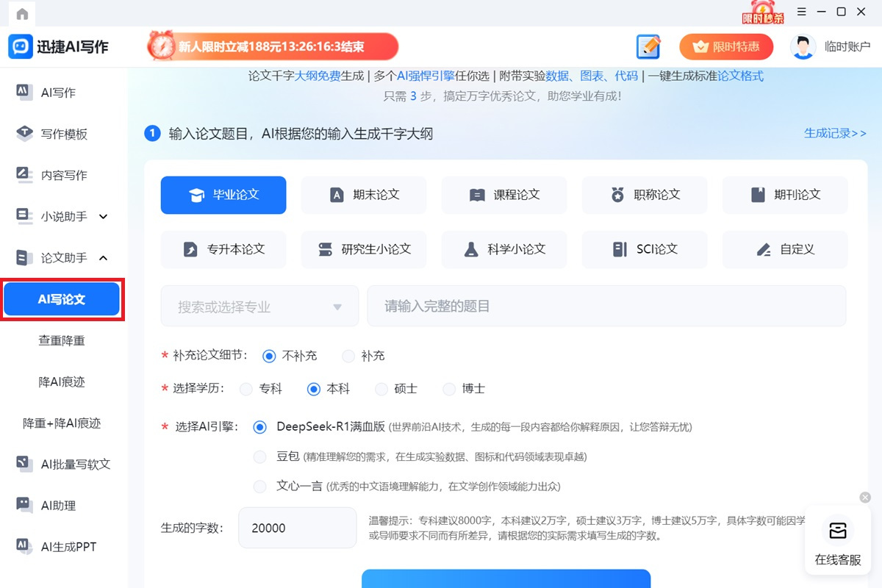Switch to the SCI论文 paper type
Screen dimensions: 882x588
click(645, 249)
